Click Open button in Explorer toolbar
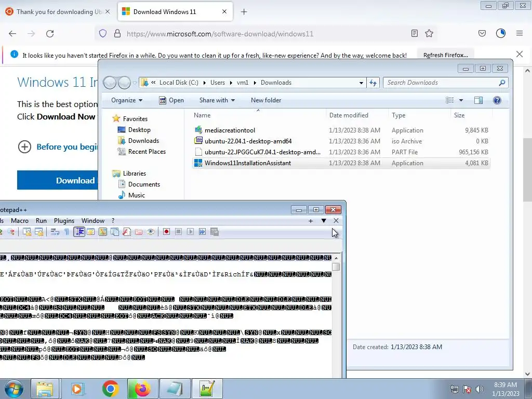532x399 pixels. [x=171, y=100]
